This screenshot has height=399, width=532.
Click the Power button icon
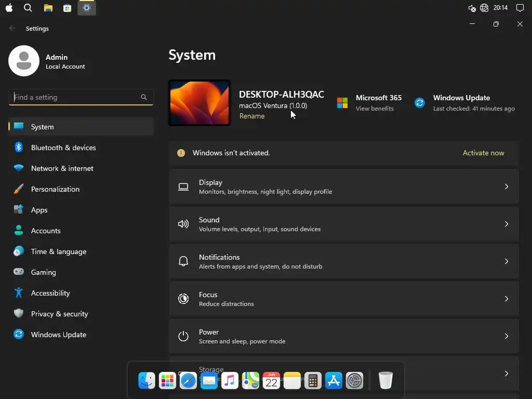pos(183,336)
